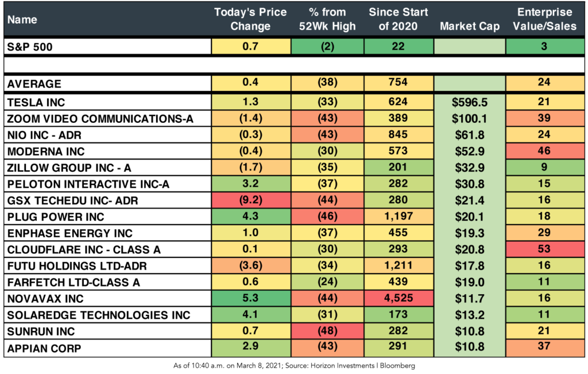This screenshot has width=588, height=374.
Task: Select Peloton's "3.2" price change
Action: [250, 183]
